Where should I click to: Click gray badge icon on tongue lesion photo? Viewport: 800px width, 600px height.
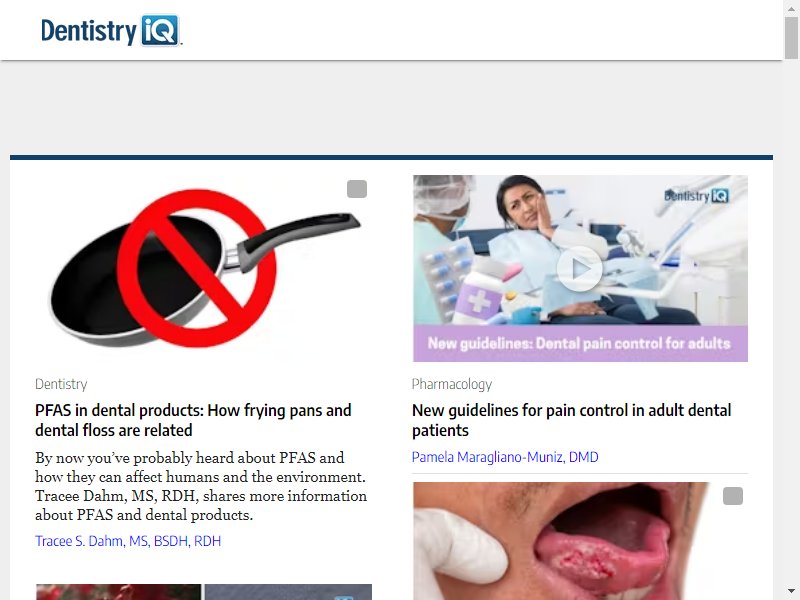733,496
